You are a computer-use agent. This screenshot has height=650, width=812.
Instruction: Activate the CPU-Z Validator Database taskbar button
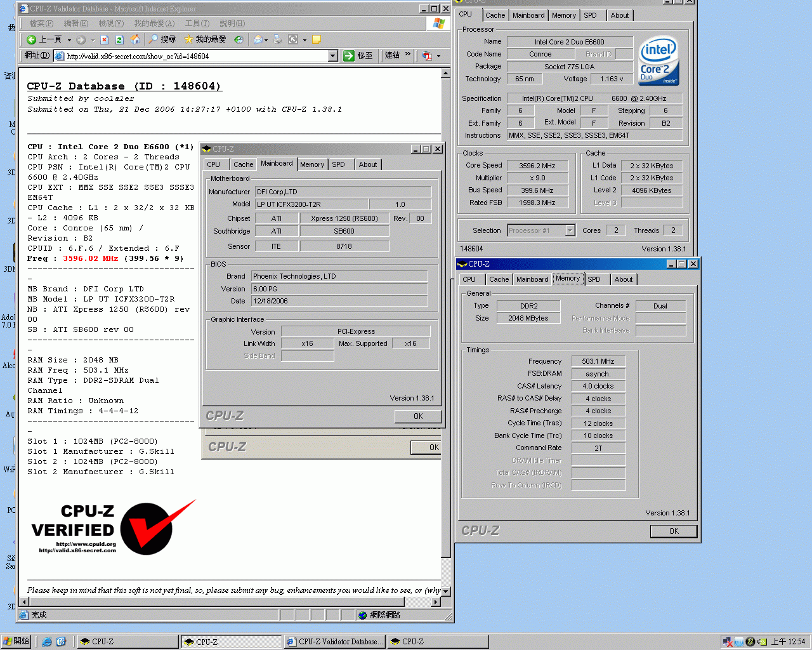point(334,642)
